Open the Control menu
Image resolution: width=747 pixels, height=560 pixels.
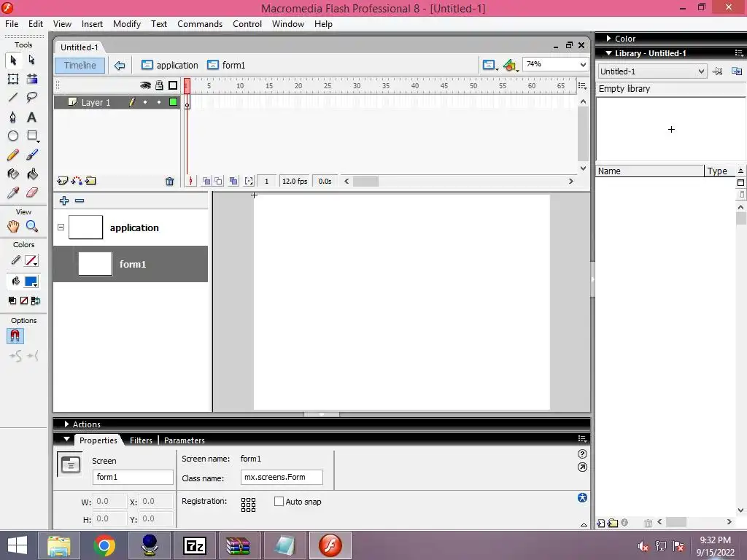247,24
